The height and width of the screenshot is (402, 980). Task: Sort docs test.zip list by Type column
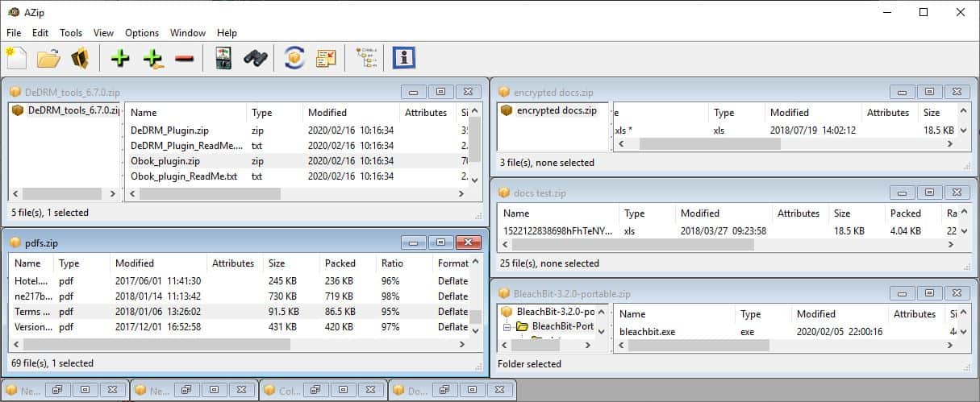[647, 213]
